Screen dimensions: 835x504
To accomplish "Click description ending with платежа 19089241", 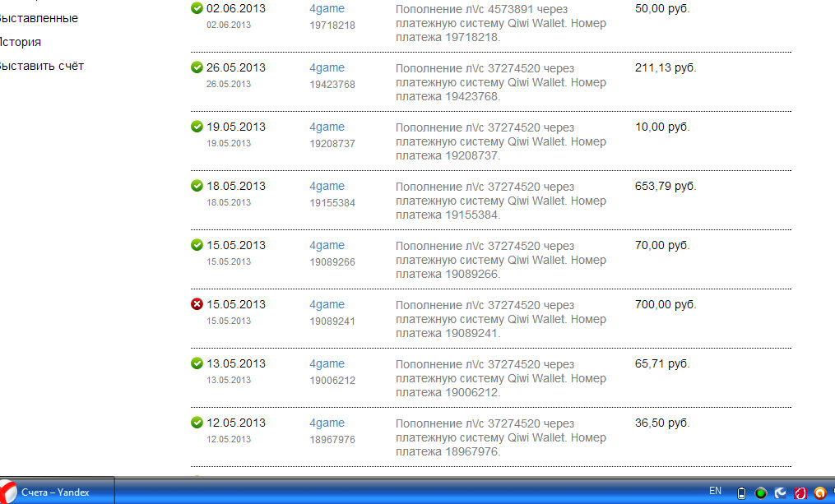I will click(500, 319).
